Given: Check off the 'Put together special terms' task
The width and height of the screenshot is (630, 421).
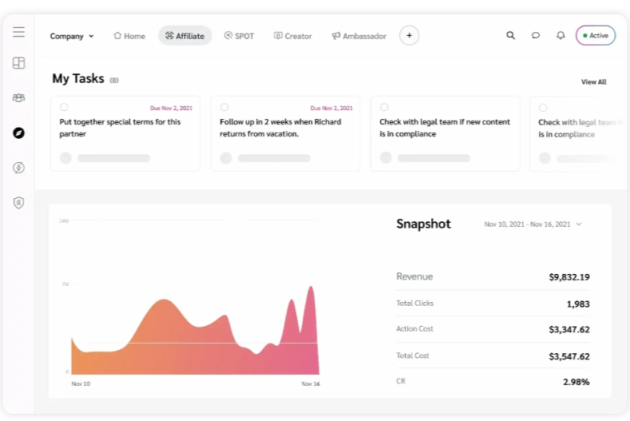Looking at the screenshot, I should point(64,107).
